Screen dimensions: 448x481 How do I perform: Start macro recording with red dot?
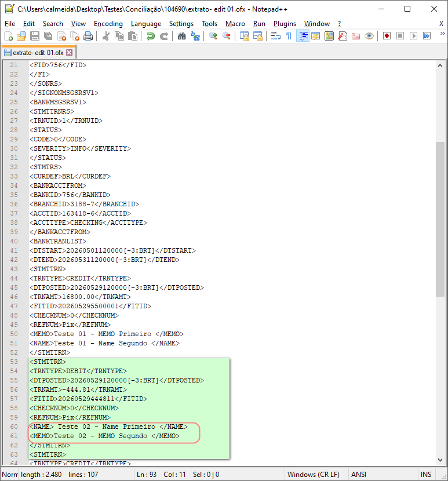click(x=387, y=36)
